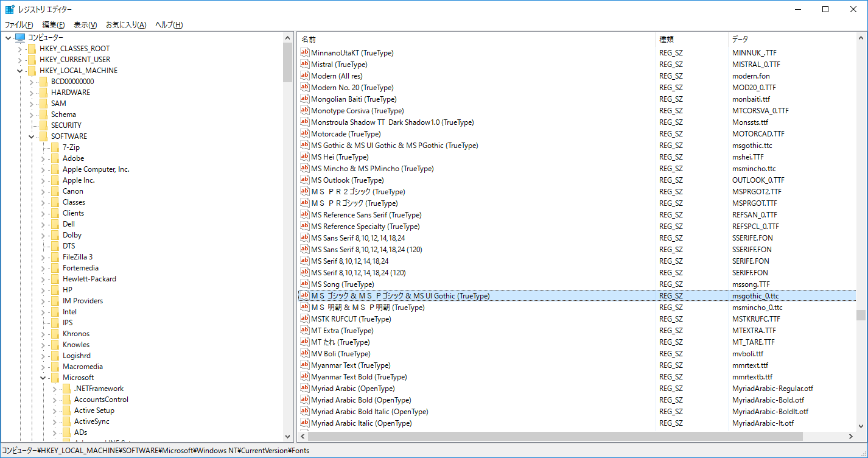Click tree pane scroll-up arrow
Screen dimensions: 868x458
288,38
